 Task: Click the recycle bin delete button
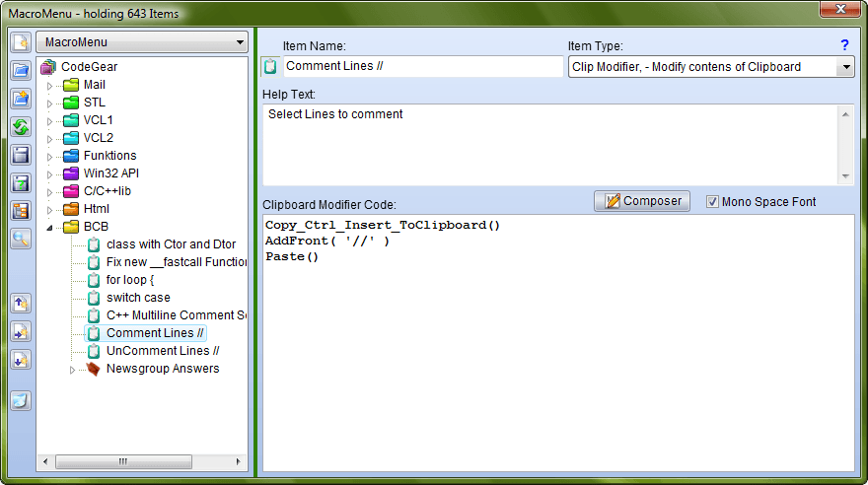coord(21,400)
